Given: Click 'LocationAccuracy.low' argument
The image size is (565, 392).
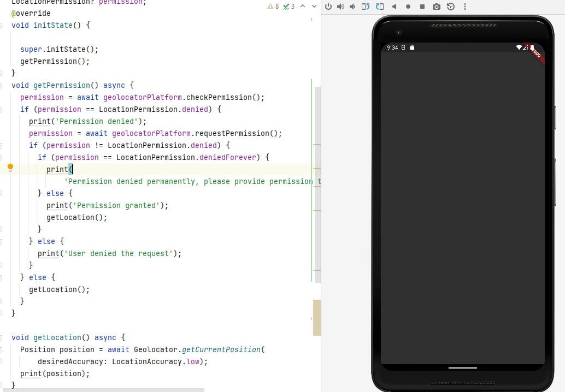Looking at the screenshot, I should [156, 361].
